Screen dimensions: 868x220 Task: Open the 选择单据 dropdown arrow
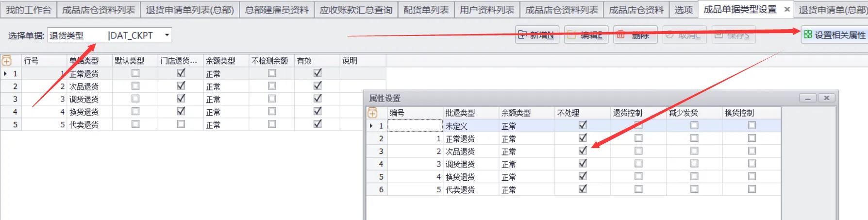coord(167,35)
